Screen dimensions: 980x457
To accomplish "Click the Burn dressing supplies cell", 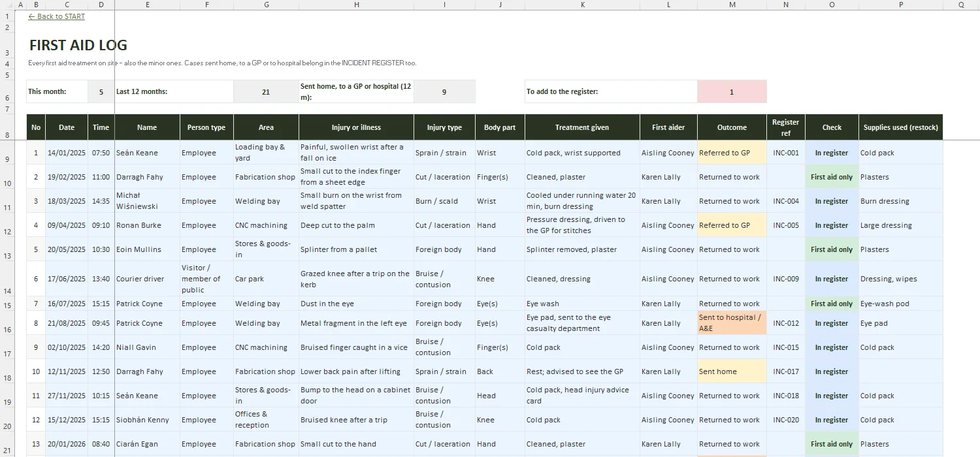I will click(900, 201).
